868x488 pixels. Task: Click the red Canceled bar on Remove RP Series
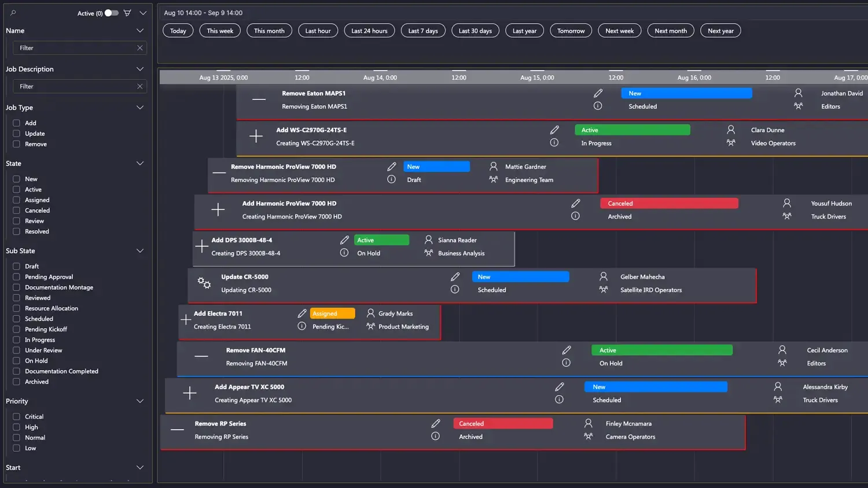pos(503,424)
